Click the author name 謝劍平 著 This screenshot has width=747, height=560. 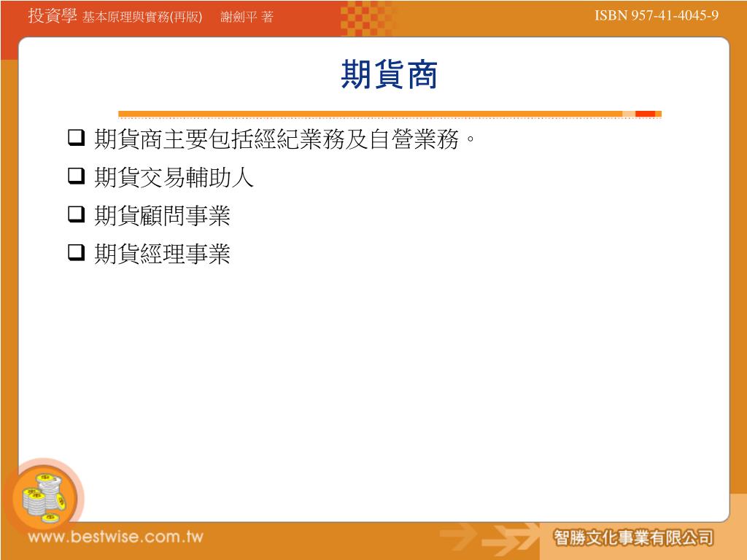tap(247, 17)
